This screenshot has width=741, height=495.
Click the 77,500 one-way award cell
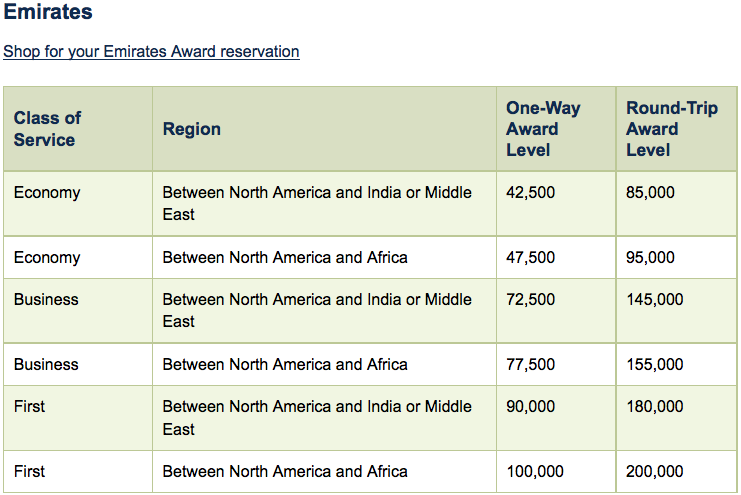(x=531, y=364)
